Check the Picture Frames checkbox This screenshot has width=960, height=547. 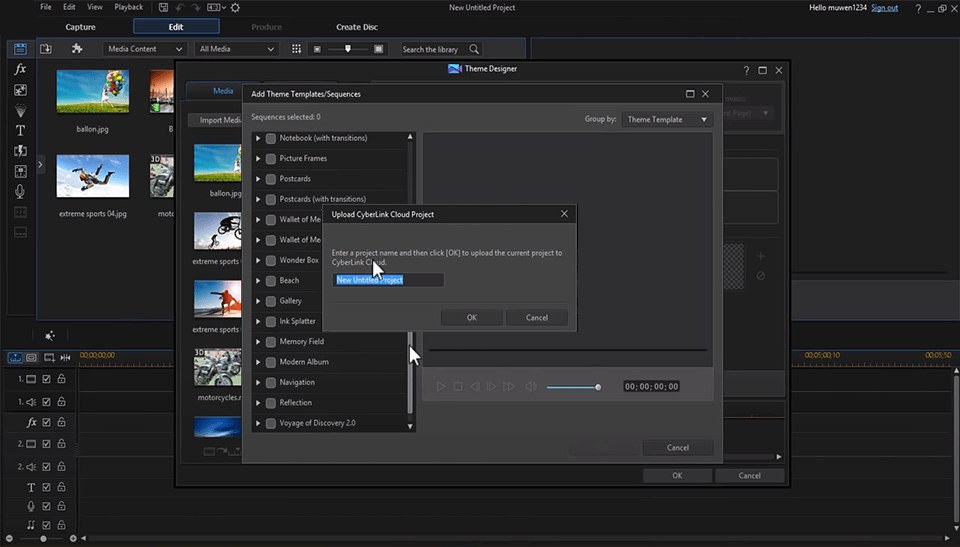(271, 159)
